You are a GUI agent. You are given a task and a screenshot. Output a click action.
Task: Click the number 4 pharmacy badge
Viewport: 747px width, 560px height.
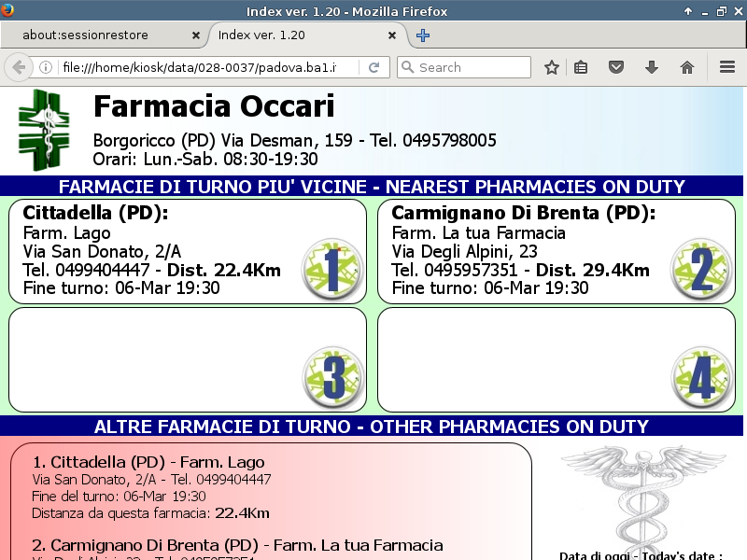point(702,378)
